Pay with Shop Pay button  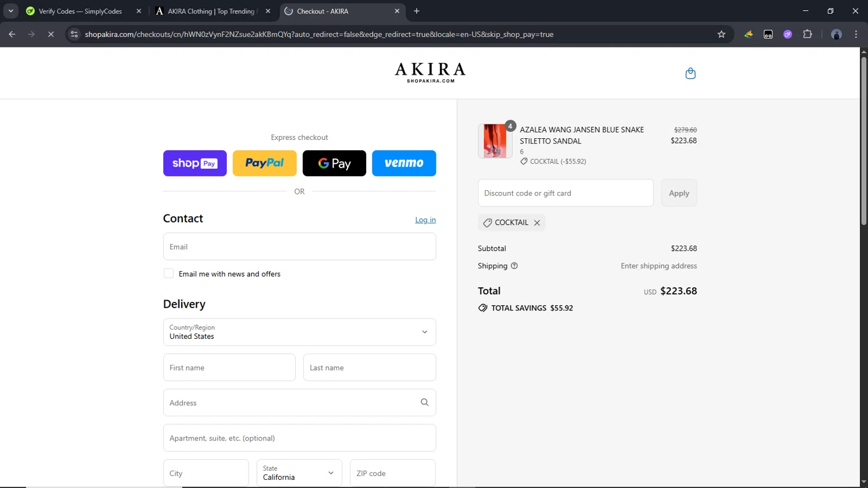(195, 163)
